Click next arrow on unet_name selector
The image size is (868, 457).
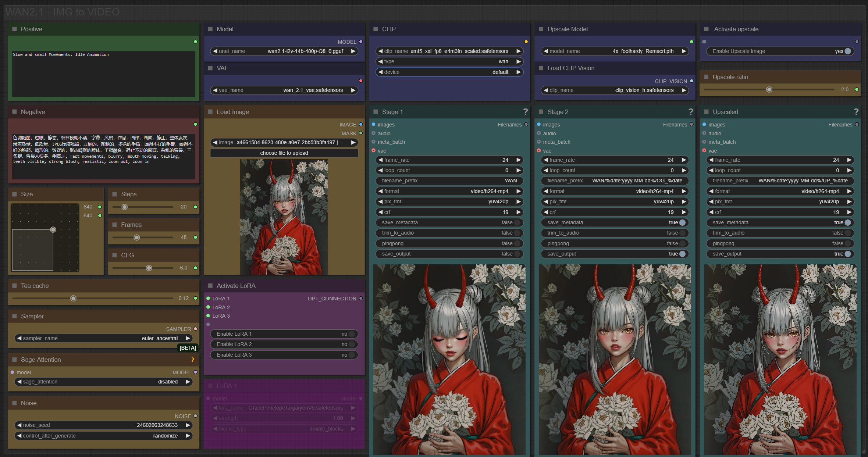point(353,51)
